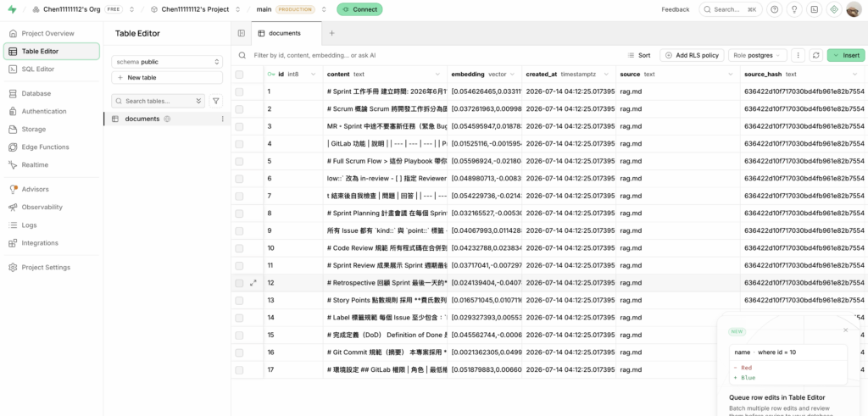Viewport: 868px width, 416px height.
Task: Switch to the documents tab
Action: [x=286, y=33]
